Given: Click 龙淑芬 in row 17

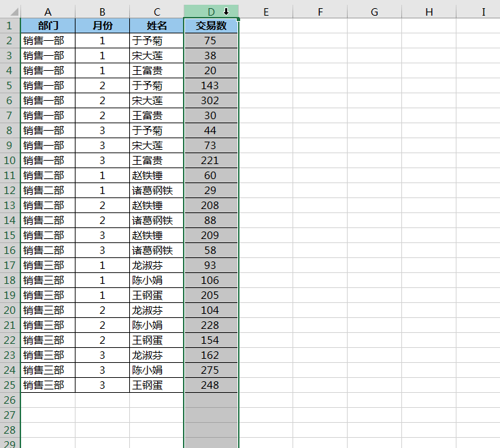Looking at the screenshot, I should coord(148,265).
